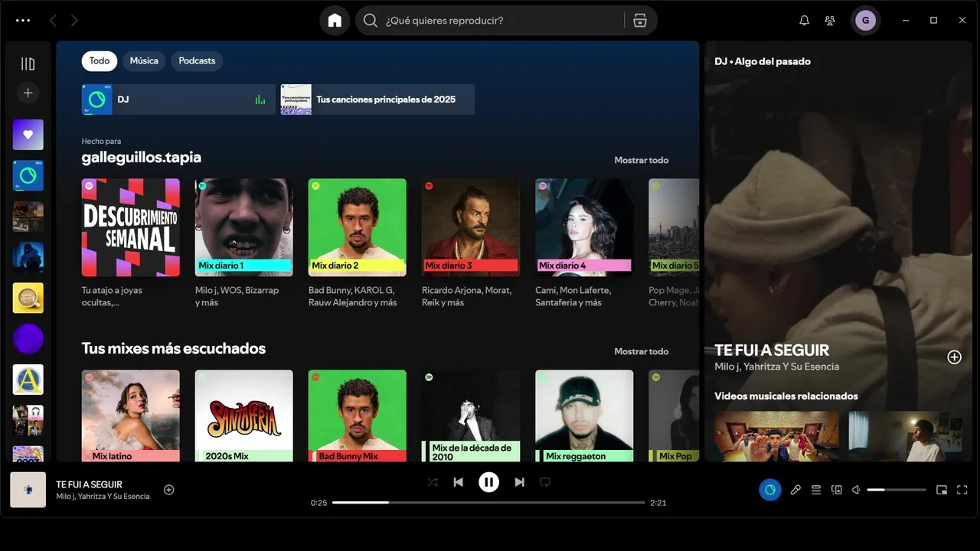The width and height of the screenshot is (980, 551).
Task: Select the Música filter chip
Action: (x=144, y=60)
